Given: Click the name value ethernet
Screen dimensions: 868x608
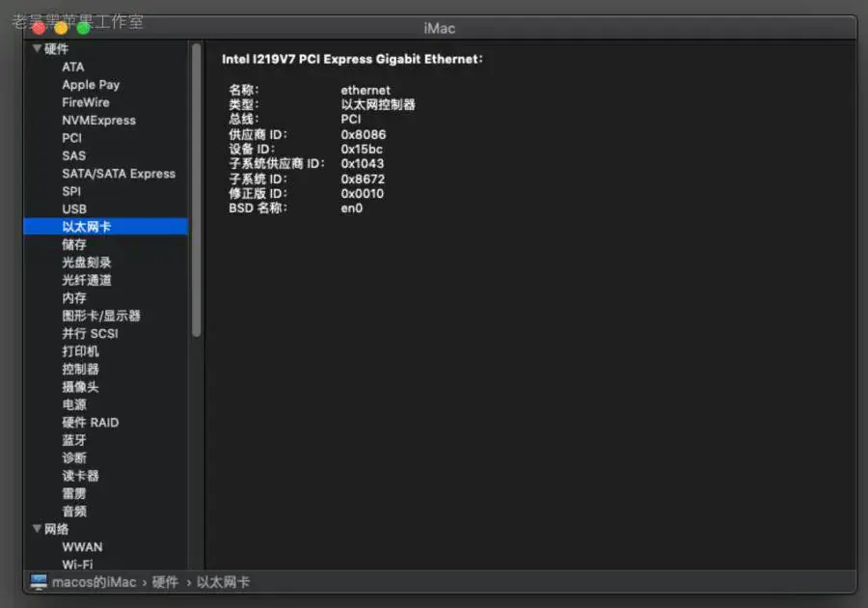Looking at the screenshot, I should coord(366,90).
